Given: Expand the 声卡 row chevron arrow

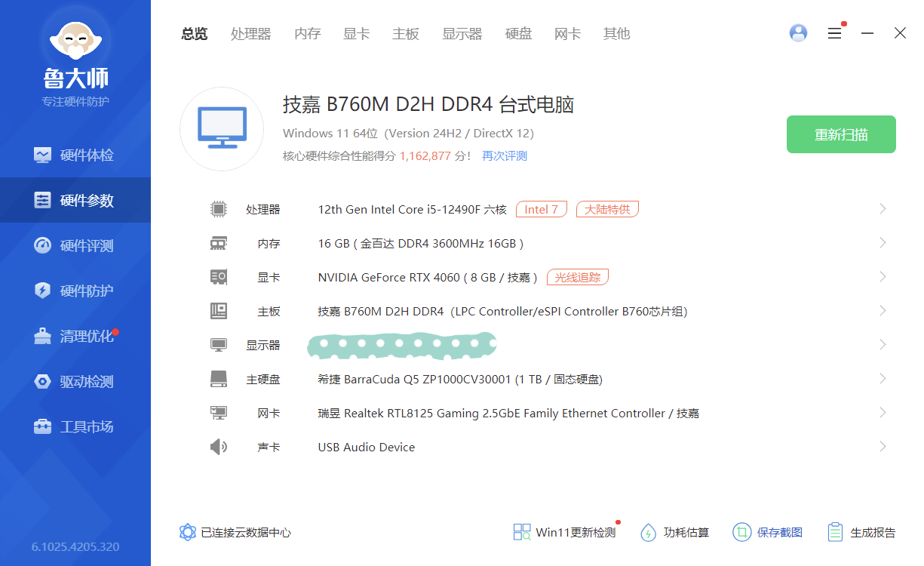Looking at the screenshot, I should (882, 447).
